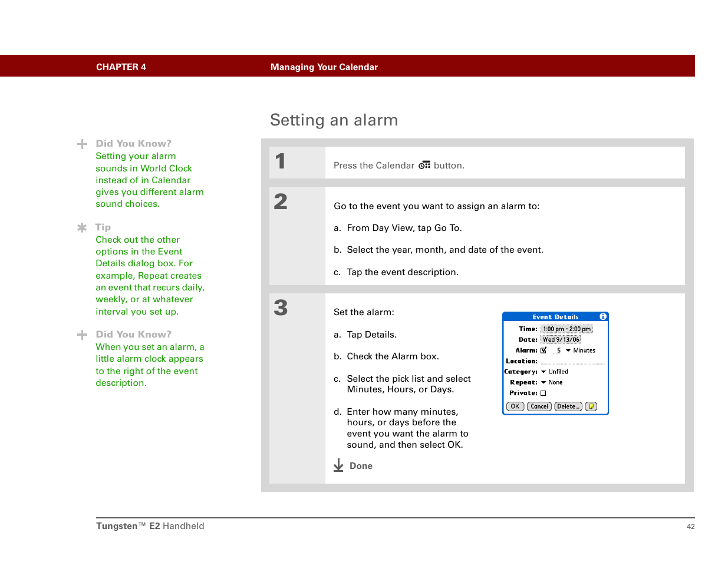Viewport: 728px width, 562px height.
Task: Click the Delete... button
Action: tap(568, 406)
